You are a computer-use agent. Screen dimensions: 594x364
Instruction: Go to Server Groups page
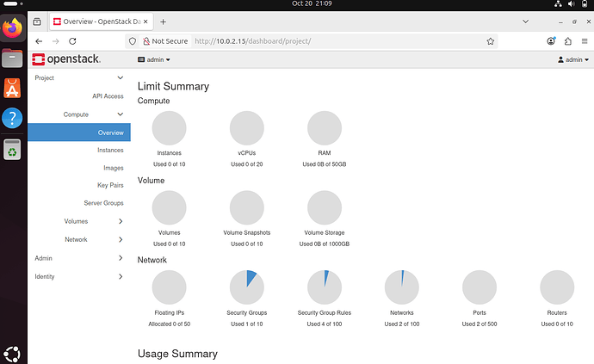coord(103,203)
